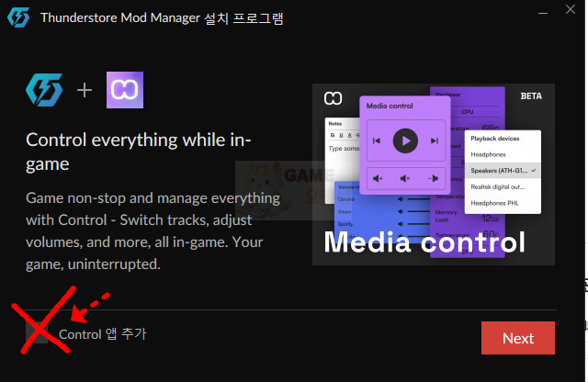Click the Thunderstore logo in title bar
588x382 pixels.
(18, 17)
